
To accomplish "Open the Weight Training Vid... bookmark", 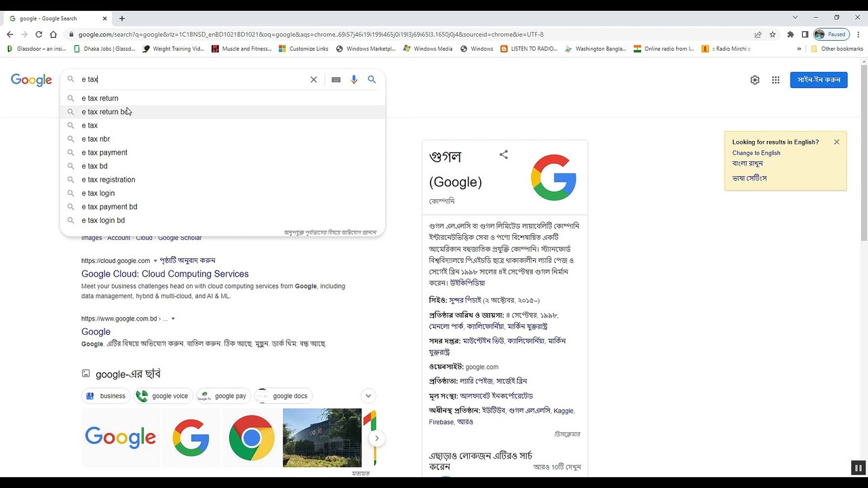I will [x=174, y=49].
